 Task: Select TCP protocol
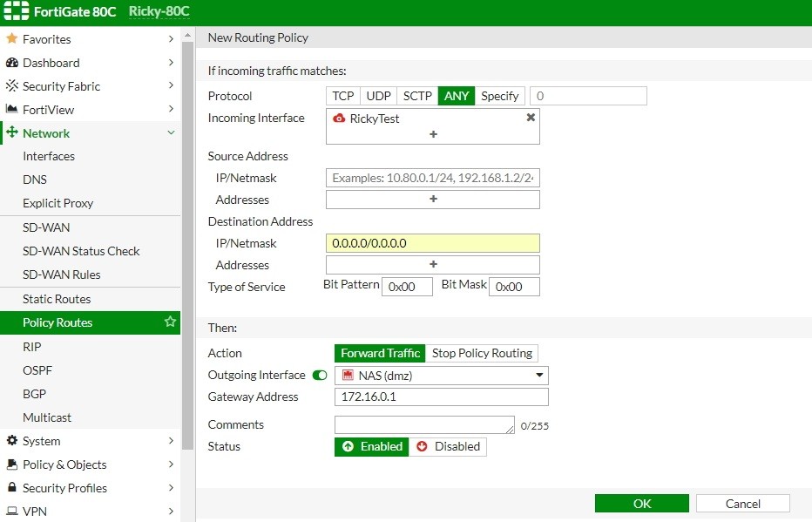(342, 96)
